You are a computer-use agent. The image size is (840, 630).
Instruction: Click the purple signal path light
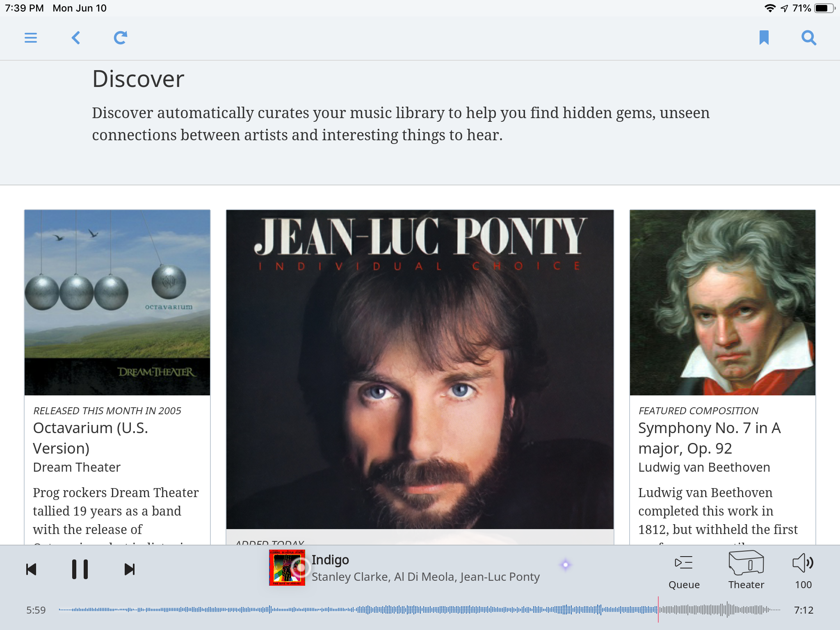pyautogui.click(x=566, y=565)
